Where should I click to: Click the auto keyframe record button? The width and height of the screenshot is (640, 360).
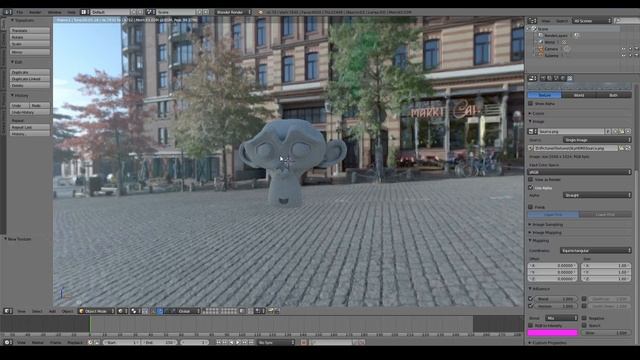click(304, 342)
